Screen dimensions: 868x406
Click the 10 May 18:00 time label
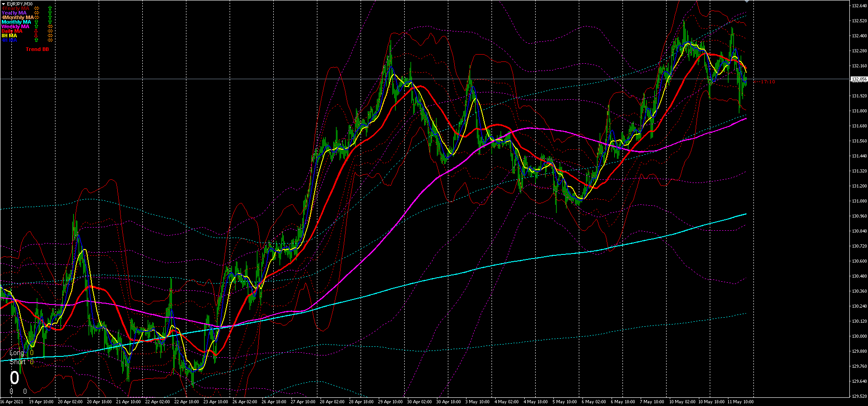point(711,402)
